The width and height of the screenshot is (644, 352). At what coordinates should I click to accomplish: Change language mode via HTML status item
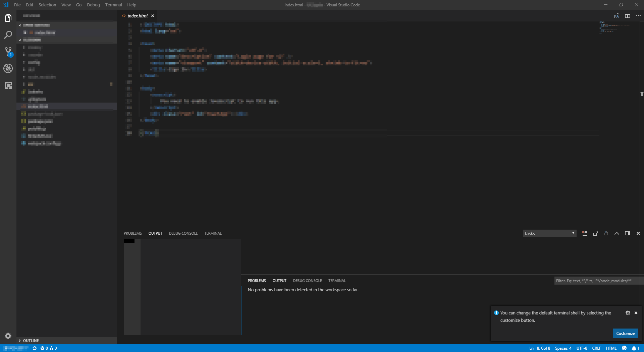point(611,348)
